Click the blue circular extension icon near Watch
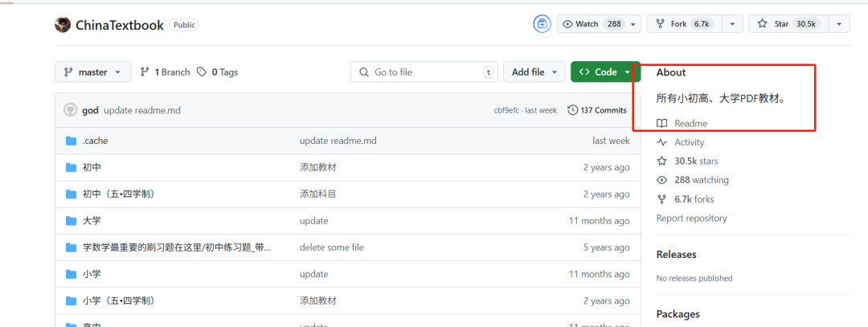 point(542,24)
